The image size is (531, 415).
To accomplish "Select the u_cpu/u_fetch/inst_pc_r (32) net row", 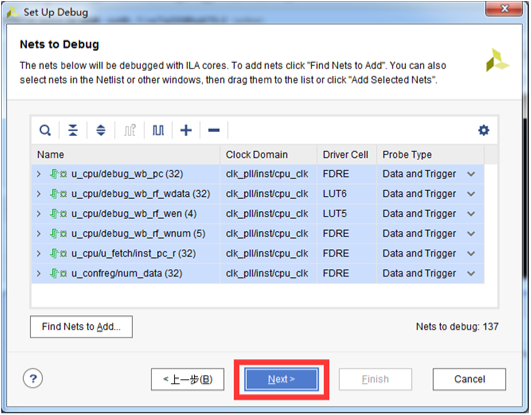I will [x=258, y=254].
